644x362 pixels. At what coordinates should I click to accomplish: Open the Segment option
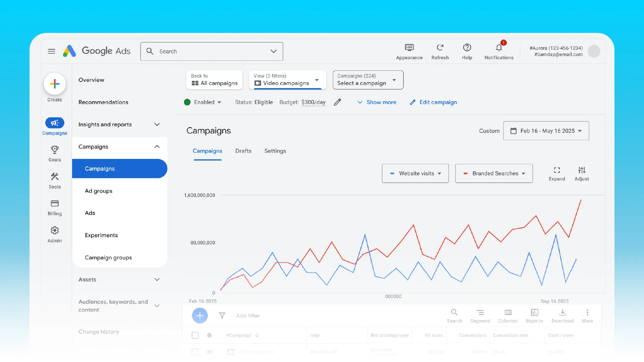pyautogui.click(x=480, y=316)
